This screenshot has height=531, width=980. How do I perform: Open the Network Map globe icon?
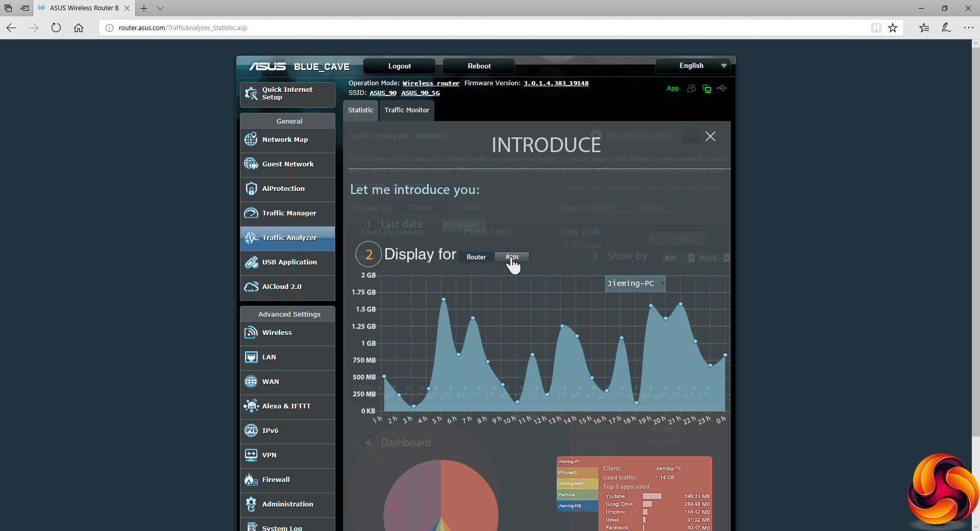pyautogui.click(x=251, y=139)
